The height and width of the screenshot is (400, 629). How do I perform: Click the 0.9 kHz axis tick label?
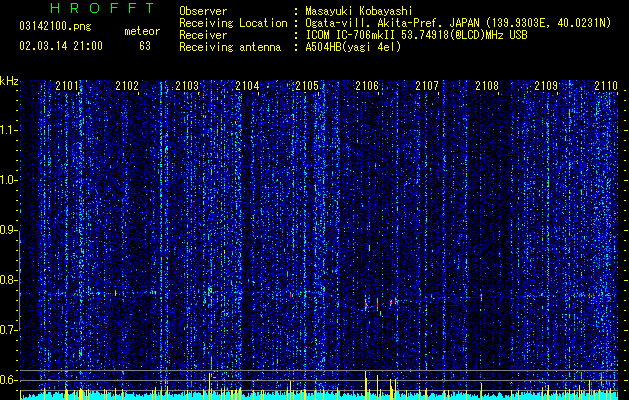point(8,230)
